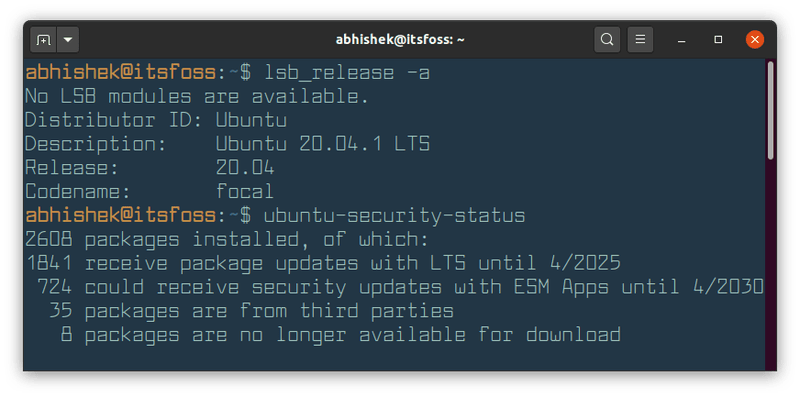Image resolution: width=800 pixels, height=397 pixels.
Task: Click the terminal scrollbar handle
Action: 770,111
